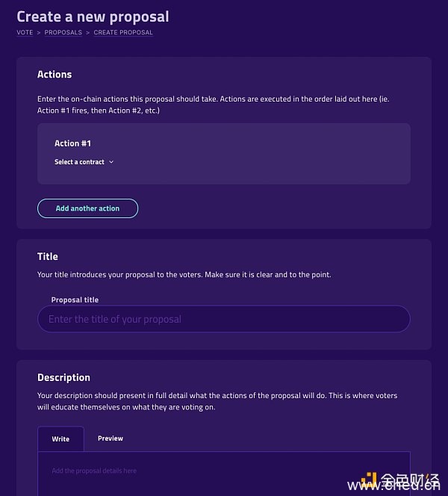Screen dimensions: 448x496
Task: Switch to the Write tab
Action: point(60,439)
